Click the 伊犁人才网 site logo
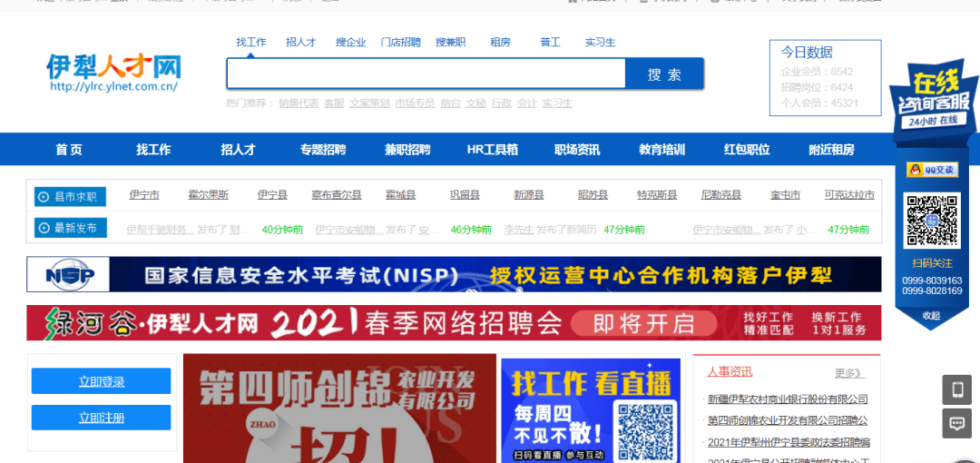 114,71
